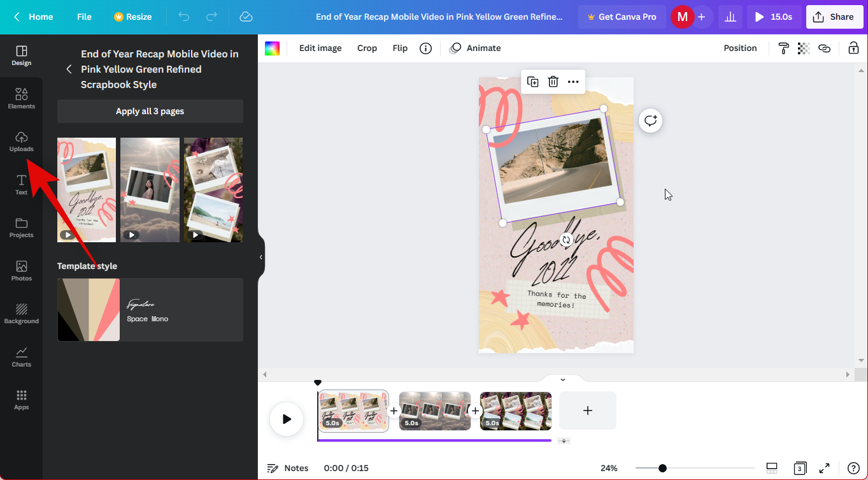Open the image info icon
Image resolution: width=868 pixels, height=480 pixels.
[425, 48]
